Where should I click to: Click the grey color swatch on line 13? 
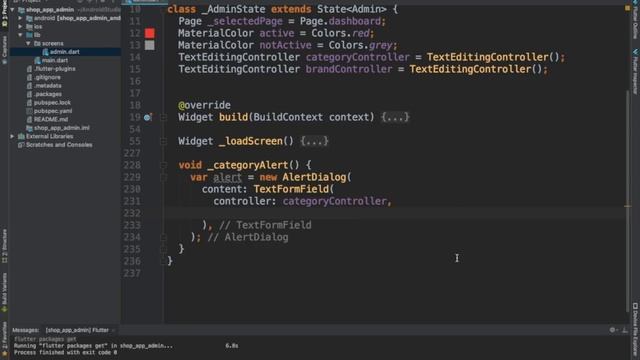(x=150, y=45)
